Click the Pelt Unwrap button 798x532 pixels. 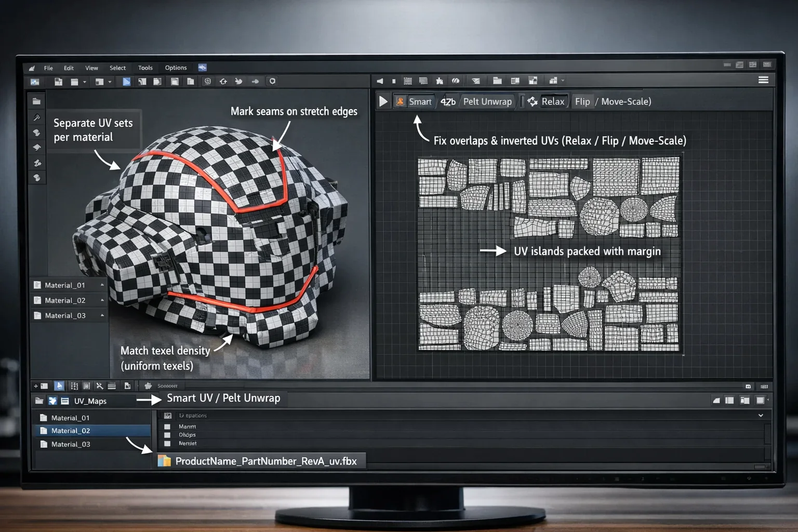[487, 101]
